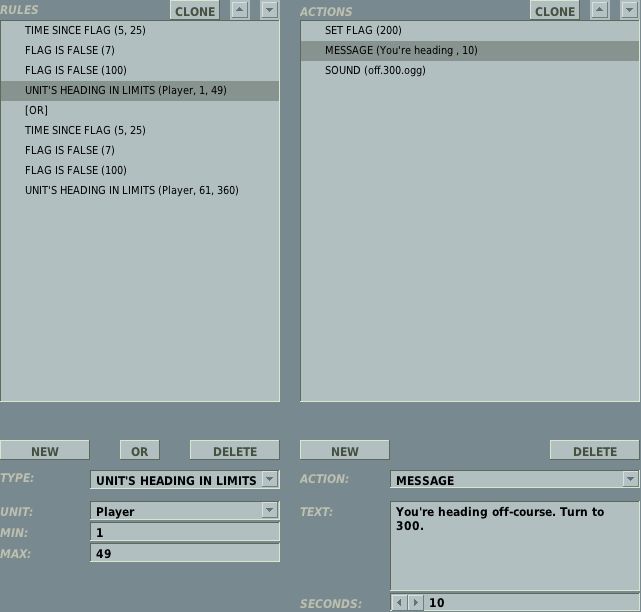
Task: Click the message TEXT box
Action: coord(515,546)
